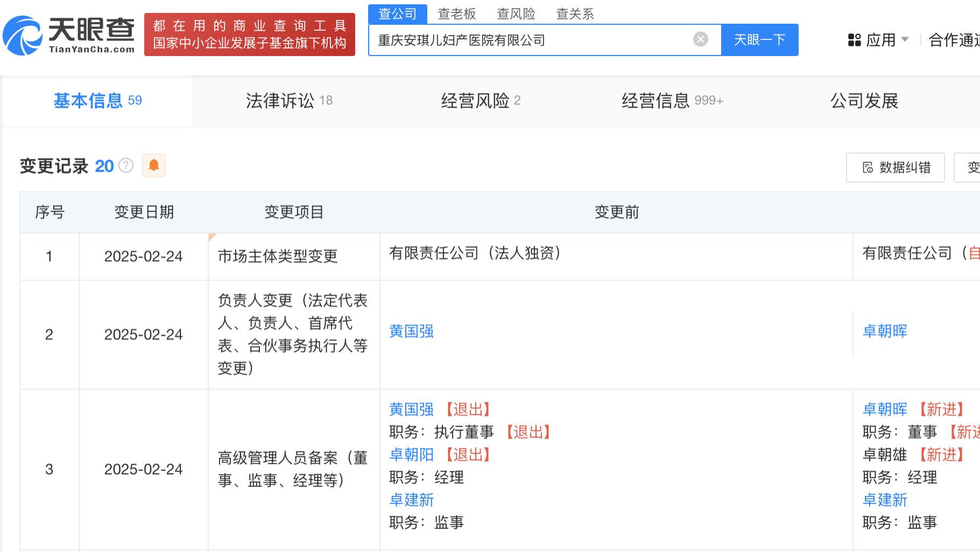Clear the search box with the X icon
980x552 pixels.
700,39
